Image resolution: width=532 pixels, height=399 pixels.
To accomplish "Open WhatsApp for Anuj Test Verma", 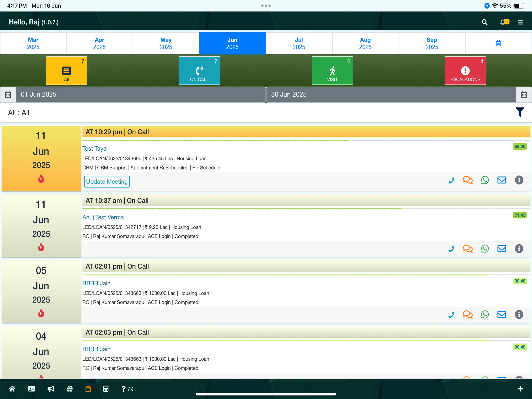I will pyautogui.click(x=485, y=249).
